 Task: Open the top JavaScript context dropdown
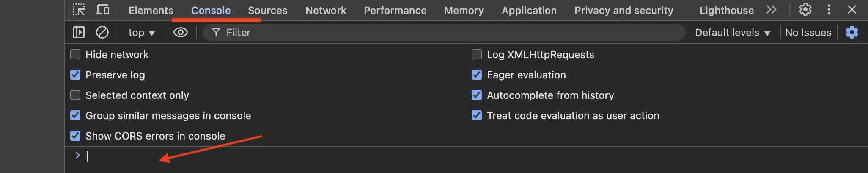tap(141, 33)
